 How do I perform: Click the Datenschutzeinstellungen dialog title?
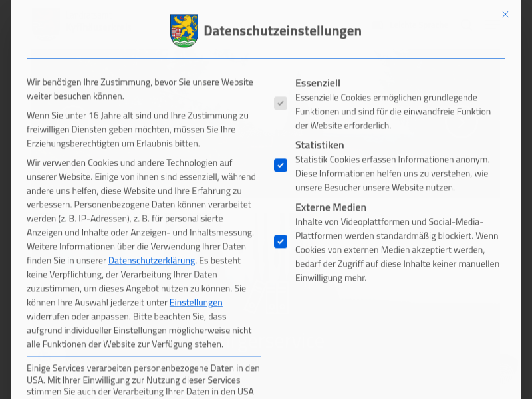282,31
